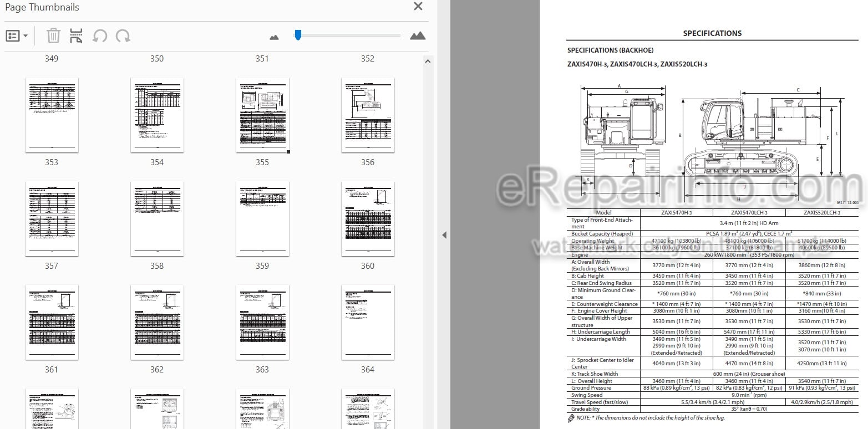Click the Grade ability row label
868x429 pixels.
586,409
